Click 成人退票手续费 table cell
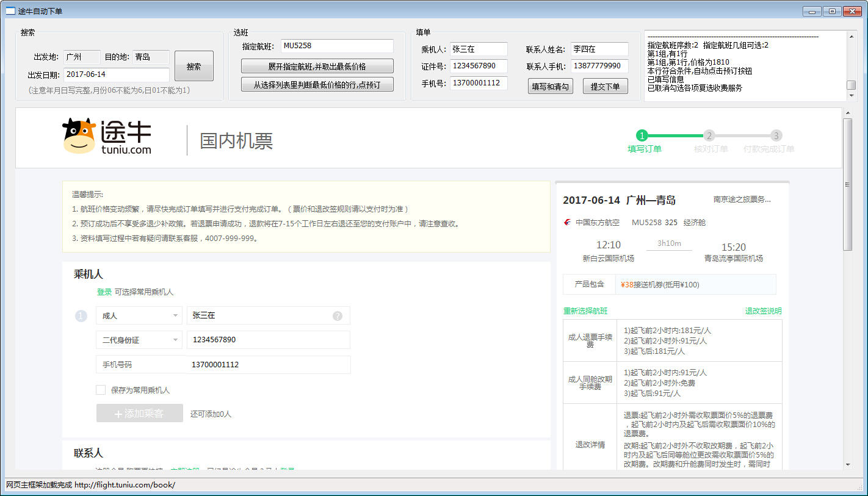 pos(590,340)
